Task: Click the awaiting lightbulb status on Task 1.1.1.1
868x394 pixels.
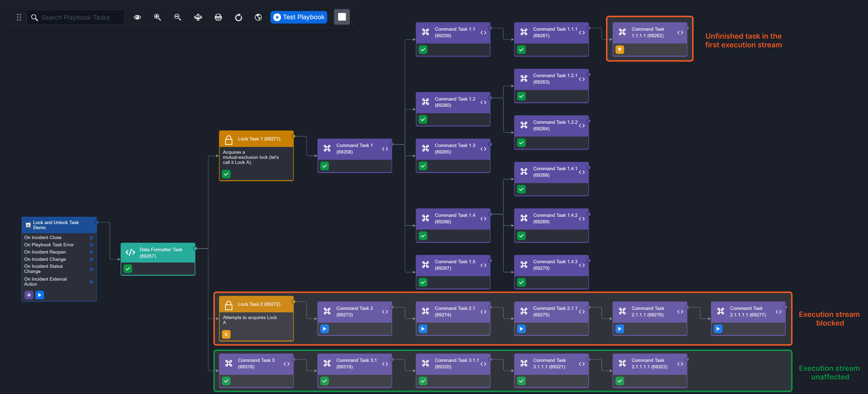Action: pos(619,50)
